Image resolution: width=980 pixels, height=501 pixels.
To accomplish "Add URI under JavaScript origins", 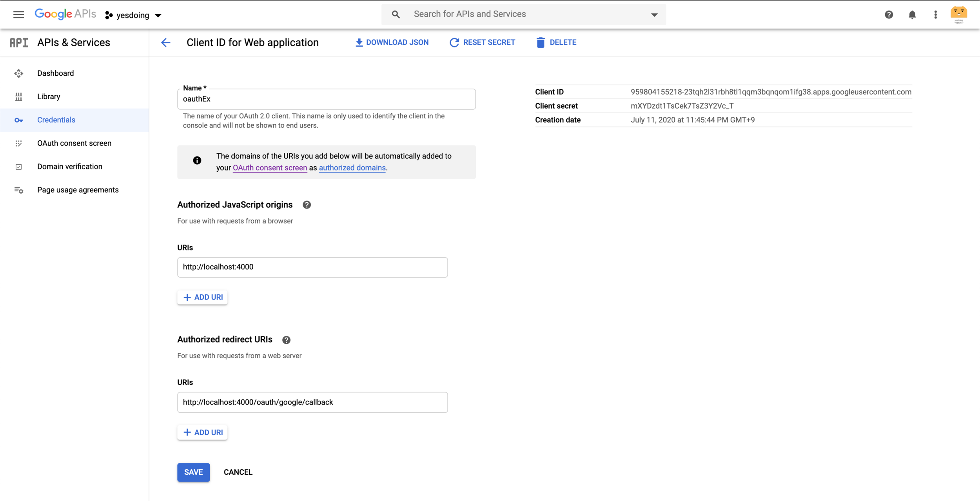I will tap(203, 297).
